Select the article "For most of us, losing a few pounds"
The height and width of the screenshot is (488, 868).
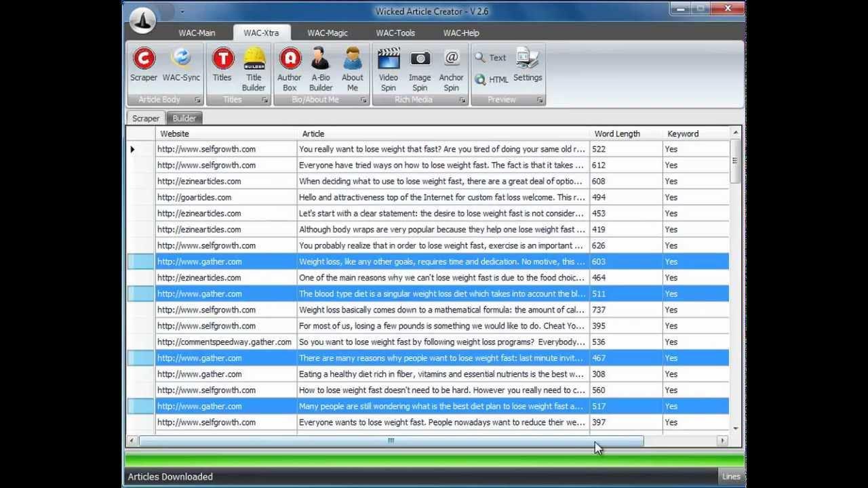tap(443, 326)
